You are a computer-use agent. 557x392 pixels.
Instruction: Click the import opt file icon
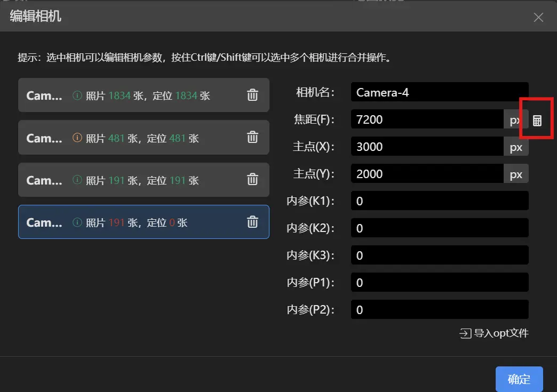coord(465,333)
